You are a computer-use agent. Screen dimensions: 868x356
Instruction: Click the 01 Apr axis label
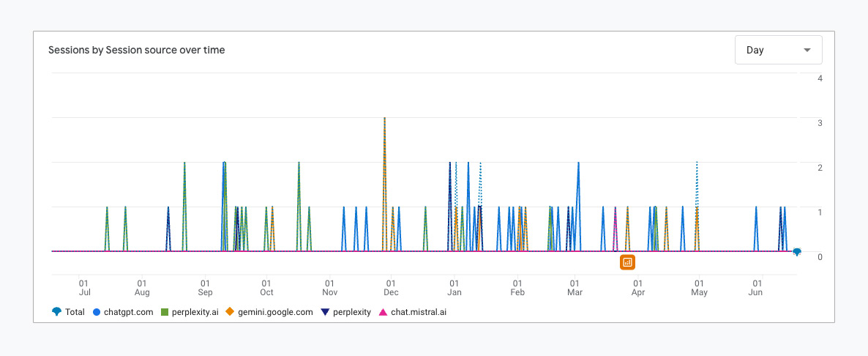(637, 287)
